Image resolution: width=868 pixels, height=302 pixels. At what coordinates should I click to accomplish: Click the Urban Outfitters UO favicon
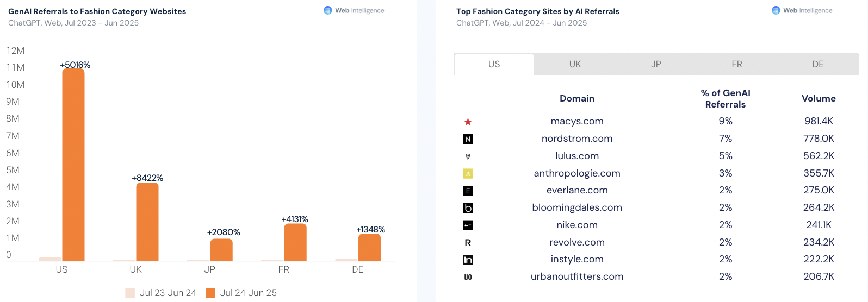(x=468, y=277)
